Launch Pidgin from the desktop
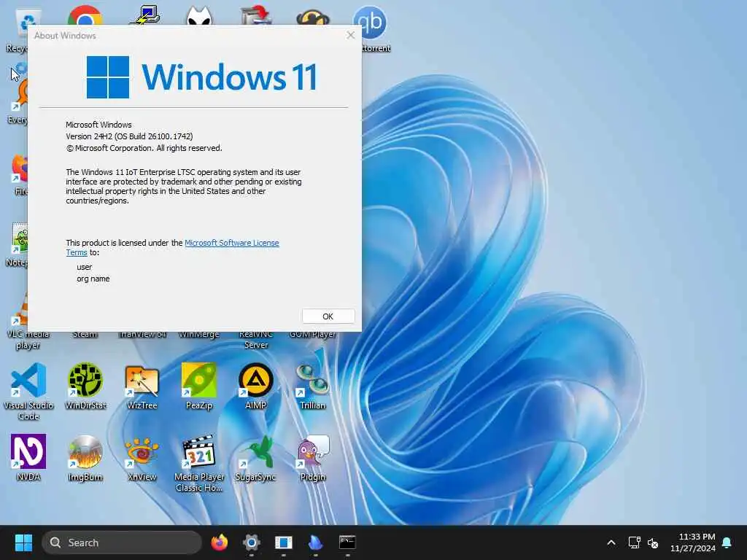This screenshot has height=560, width=747. (312, 458)
